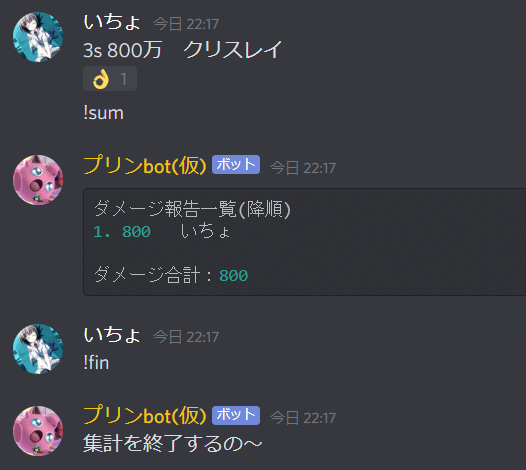Click いちょ username above !fin message
Image resolution: width=526 pixels, height=470 pixels.
click(112, 335)
